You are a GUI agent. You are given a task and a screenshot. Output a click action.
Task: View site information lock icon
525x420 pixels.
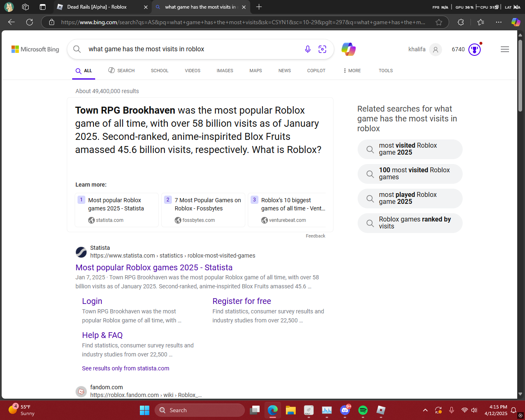coord(52,22)
